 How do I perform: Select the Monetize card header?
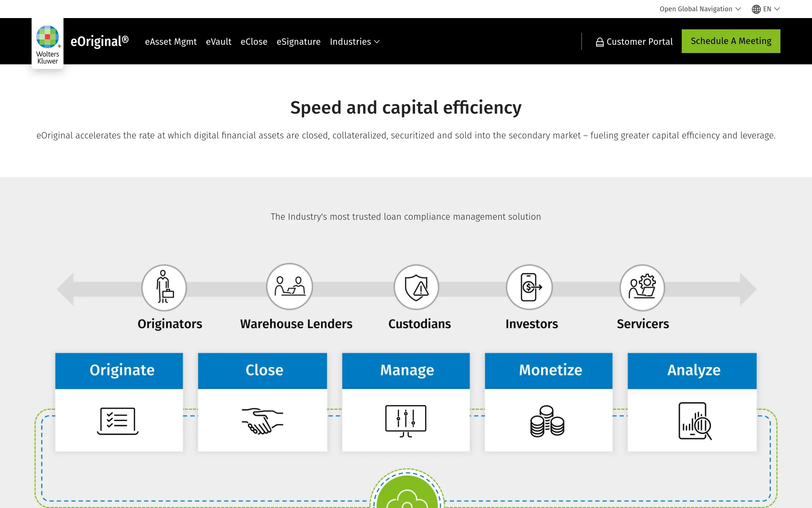click(548, 371)
